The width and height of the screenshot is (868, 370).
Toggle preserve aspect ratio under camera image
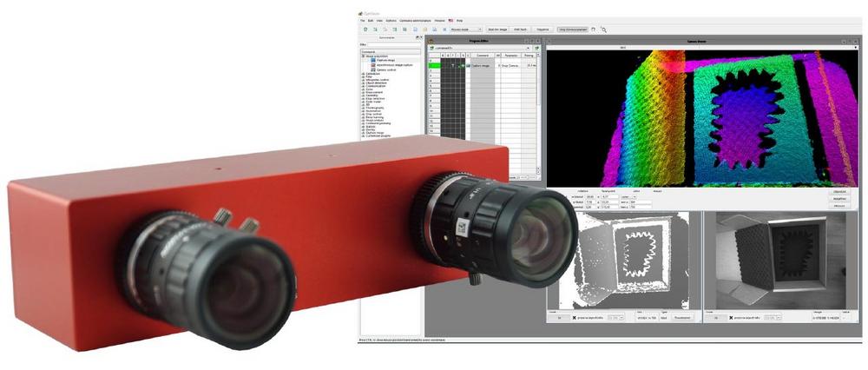(x=730, y=318)
